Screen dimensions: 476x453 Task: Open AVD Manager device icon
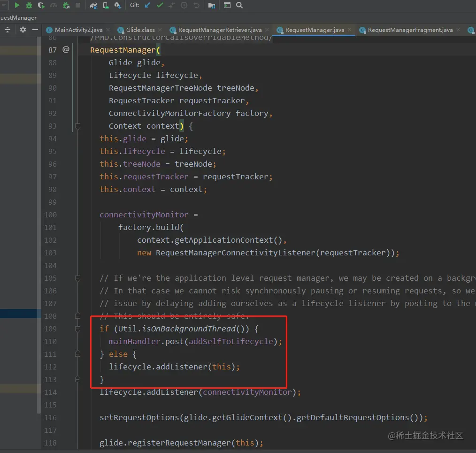pyautogui.click(x=106, y=5)
